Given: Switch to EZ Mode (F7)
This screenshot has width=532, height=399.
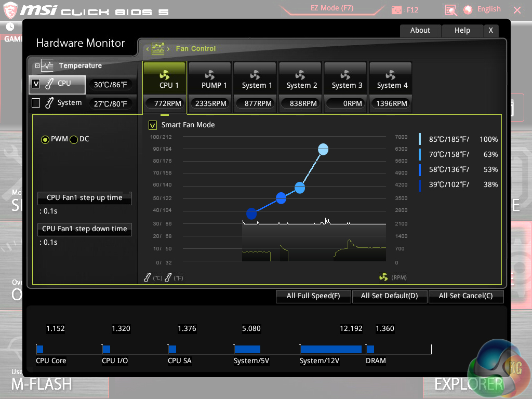Looking at the screenshot, I should [x=332, y=8].
